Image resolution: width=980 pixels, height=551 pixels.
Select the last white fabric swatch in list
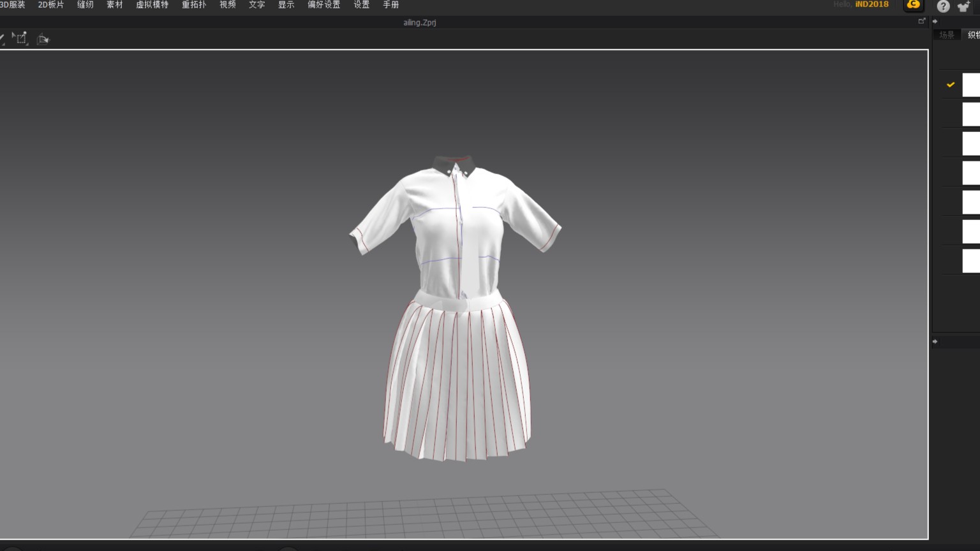pyautogui.click(x=971, y=261)
